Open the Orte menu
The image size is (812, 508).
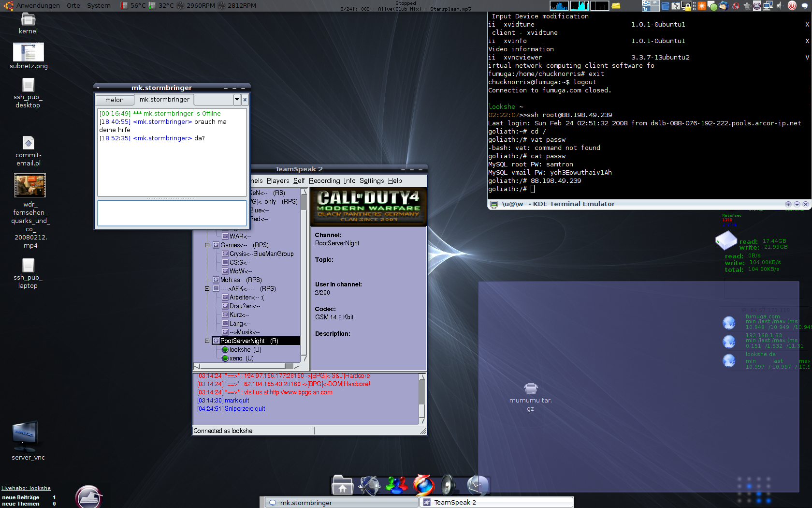click(73, 6)
